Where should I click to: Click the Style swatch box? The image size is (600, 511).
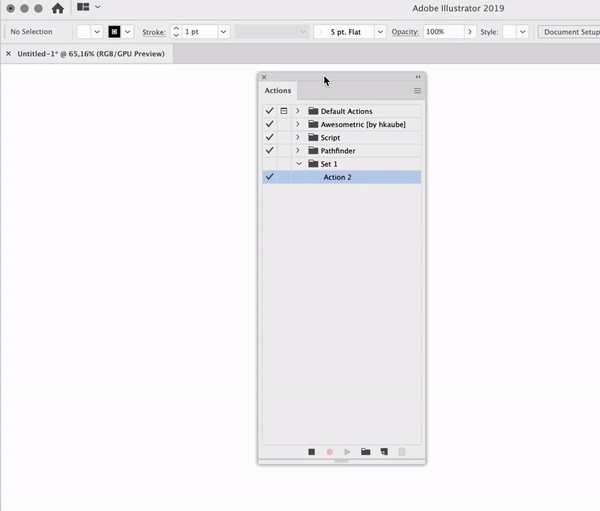509,32
